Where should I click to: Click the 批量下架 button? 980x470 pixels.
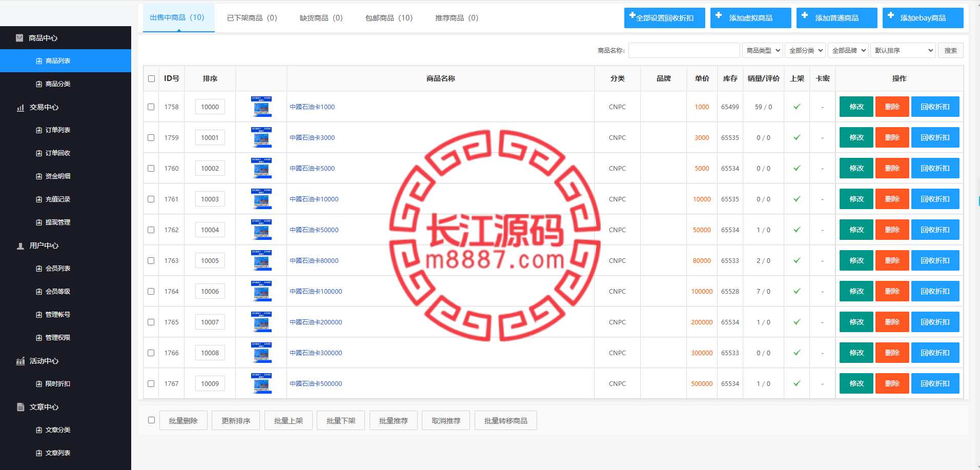341,420
